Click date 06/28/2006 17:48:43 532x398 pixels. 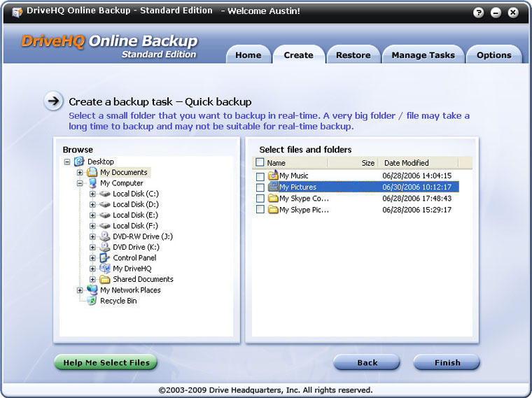click(x=417, y=199)
